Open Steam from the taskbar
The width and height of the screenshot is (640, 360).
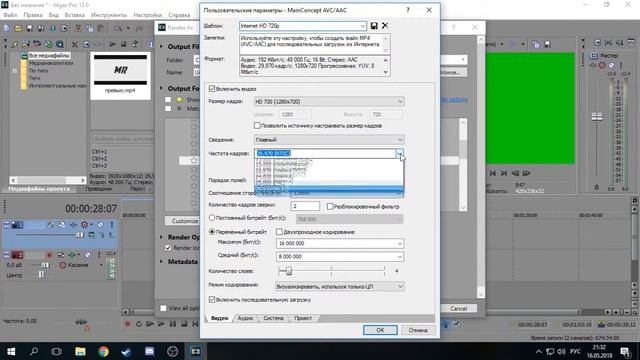[x=126, y=351]
